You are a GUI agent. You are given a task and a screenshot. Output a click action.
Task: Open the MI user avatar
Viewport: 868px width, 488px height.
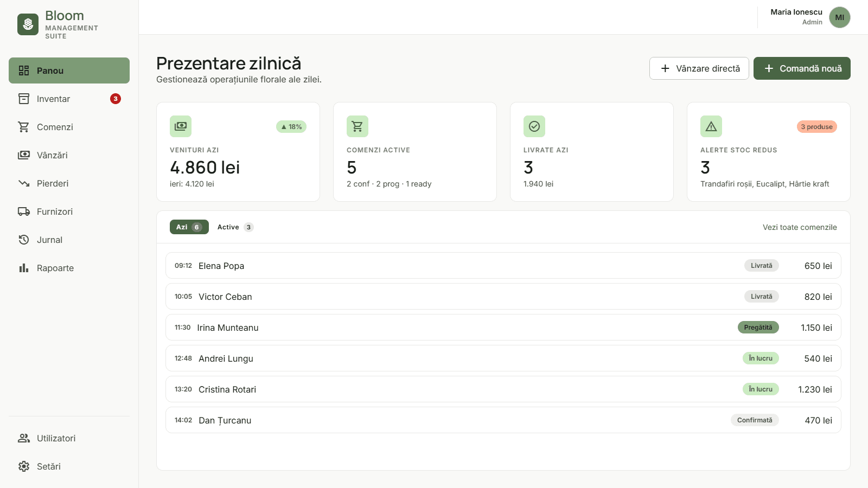[x=840, y=17]
